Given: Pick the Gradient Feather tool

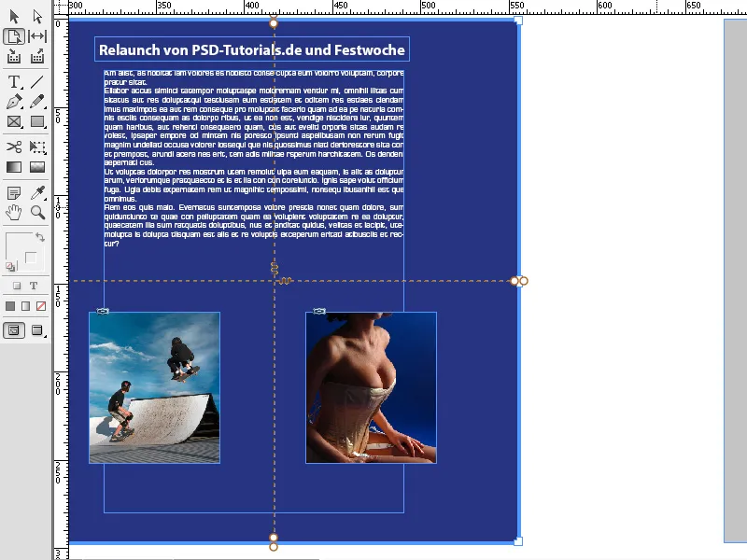Looking at the screenshot, I should coord(37,167).
